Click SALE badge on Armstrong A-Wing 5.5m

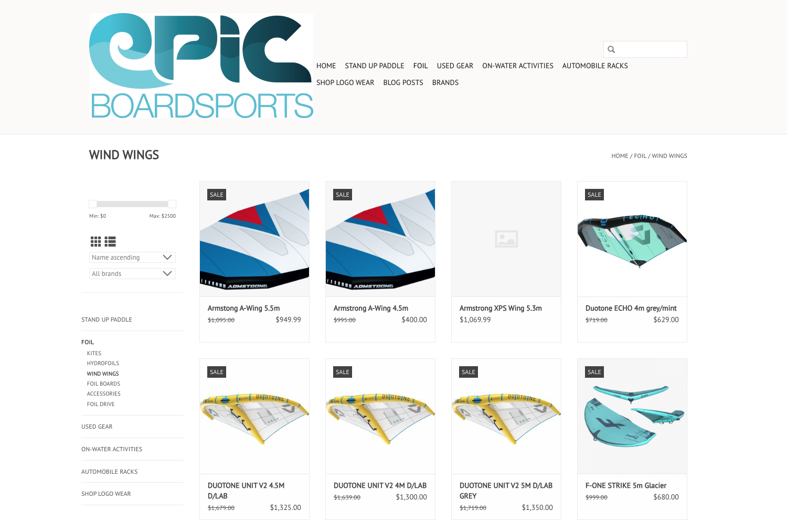tap(217, 195)
